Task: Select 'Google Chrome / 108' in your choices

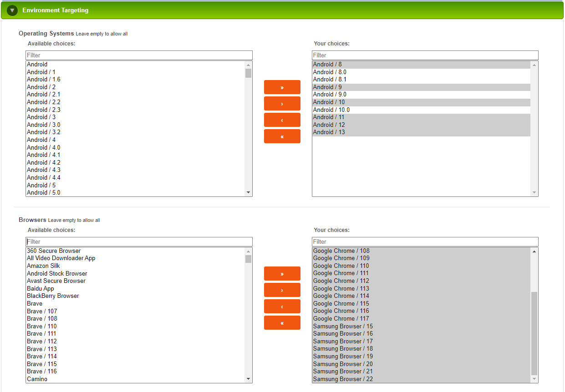Action: coord(422,251)
